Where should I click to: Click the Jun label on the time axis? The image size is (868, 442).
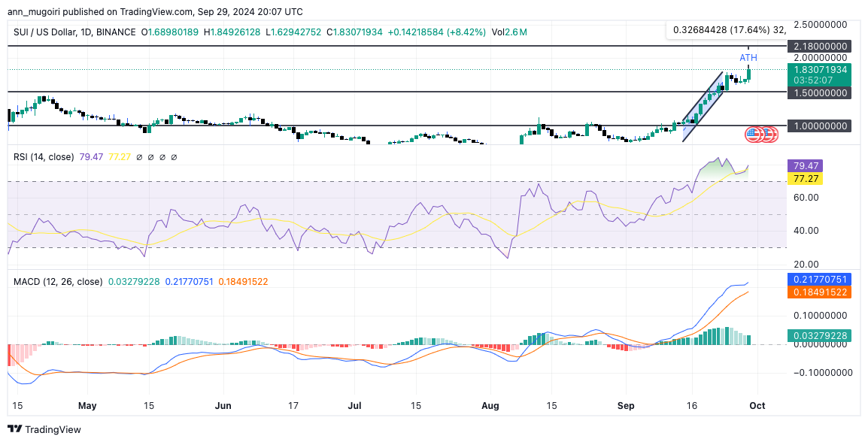[223, 406]
